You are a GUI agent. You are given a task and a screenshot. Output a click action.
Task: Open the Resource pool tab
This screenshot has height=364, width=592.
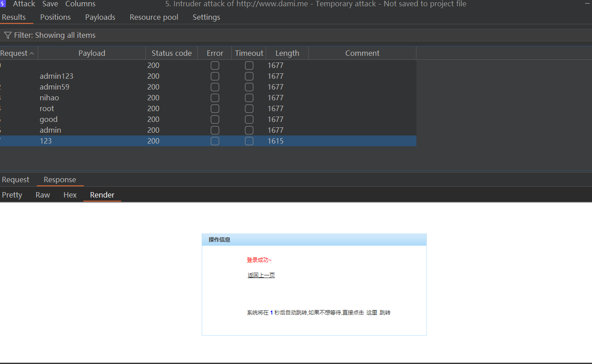pyautogui.click(x=154, y=17)
